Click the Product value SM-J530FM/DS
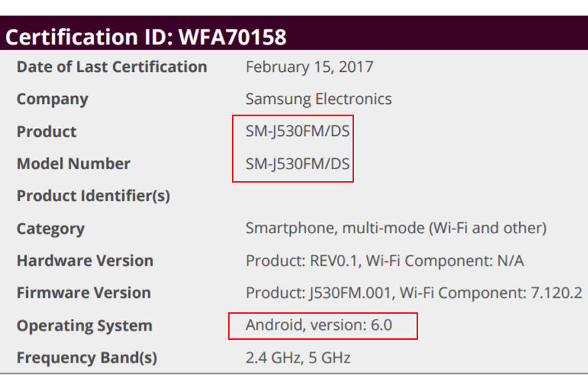 298,131
